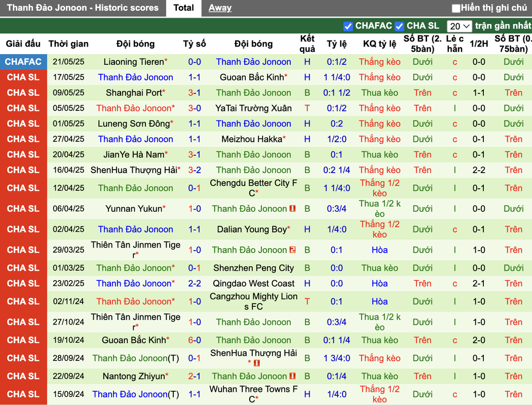Select the CHAFAC league cell
Viewport: 532px width, 405px height.
click(x=23, y=62)
